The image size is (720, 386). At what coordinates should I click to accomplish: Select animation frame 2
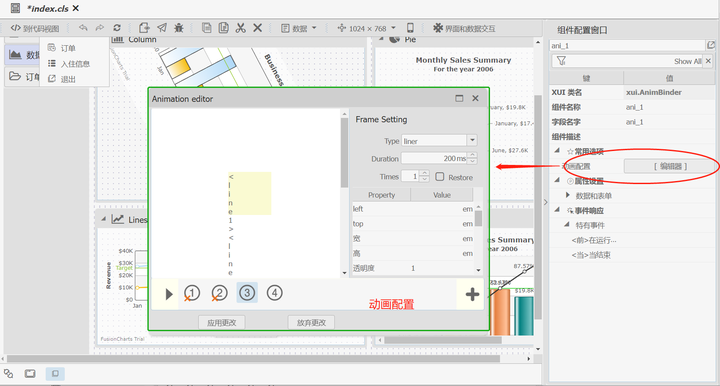tap(219, 293)
